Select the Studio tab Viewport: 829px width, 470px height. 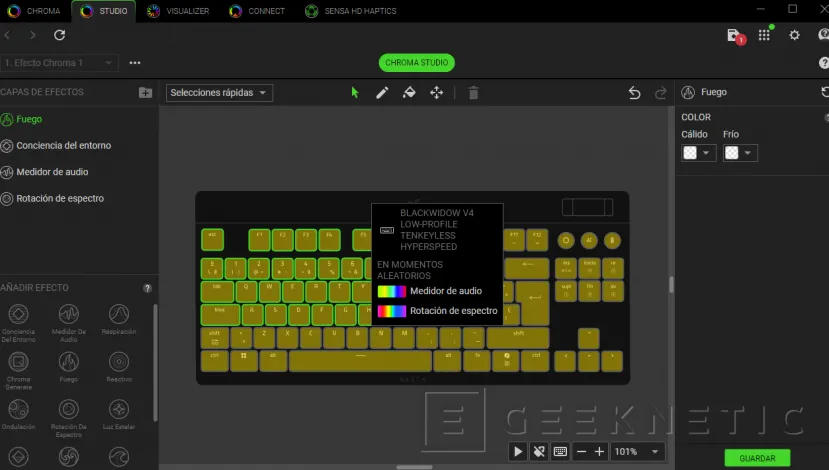[x=104, y=11]
